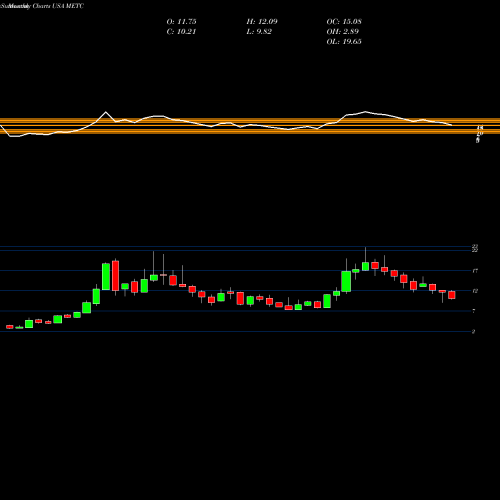Click the candlestick with the highest upper wick
Viewport: 500px width, 500px height.
[x=365, y=266]
